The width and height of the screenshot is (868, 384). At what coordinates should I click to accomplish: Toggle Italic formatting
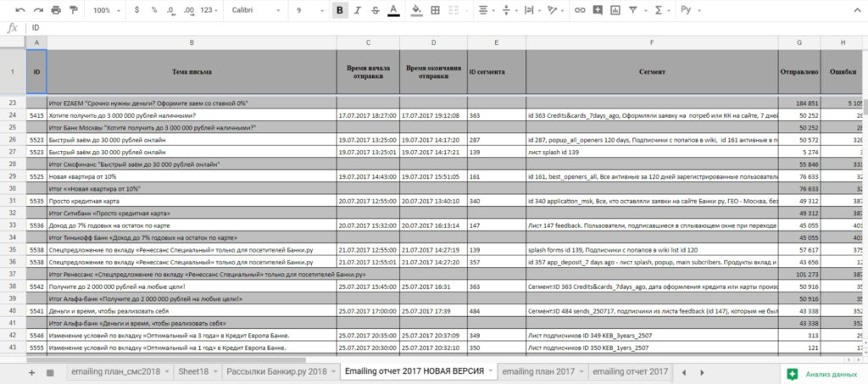pyautogui.click(x=358, y=10)
